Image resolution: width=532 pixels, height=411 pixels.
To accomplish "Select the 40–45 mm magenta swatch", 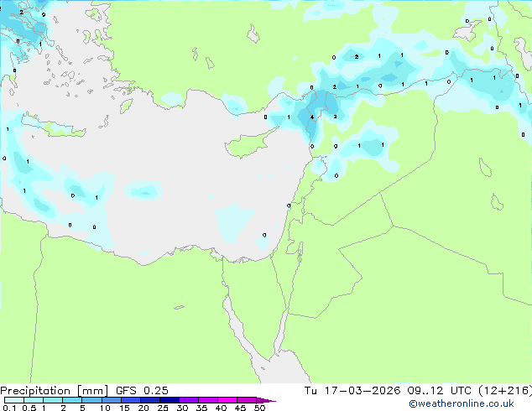I will click(227, 400).
